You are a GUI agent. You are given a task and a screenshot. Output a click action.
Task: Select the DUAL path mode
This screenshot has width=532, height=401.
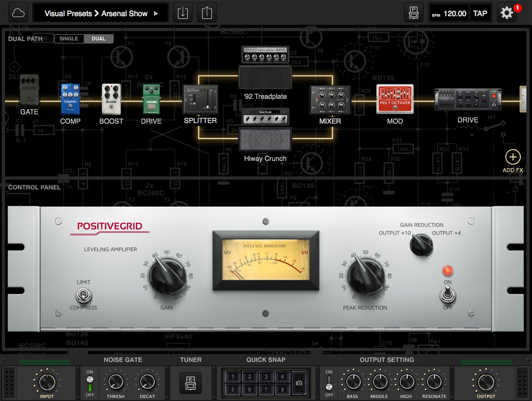(x=99, y=38)
